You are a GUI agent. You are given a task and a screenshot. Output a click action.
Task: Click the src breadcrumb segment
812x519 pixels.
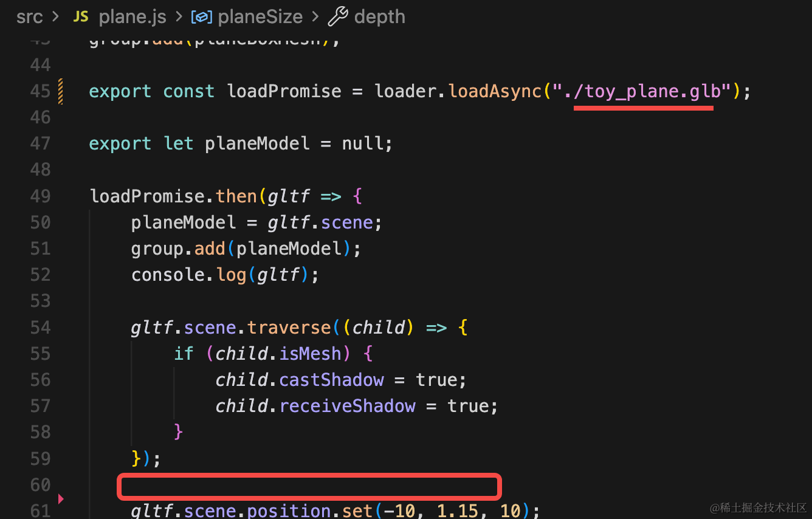(30, 17)
